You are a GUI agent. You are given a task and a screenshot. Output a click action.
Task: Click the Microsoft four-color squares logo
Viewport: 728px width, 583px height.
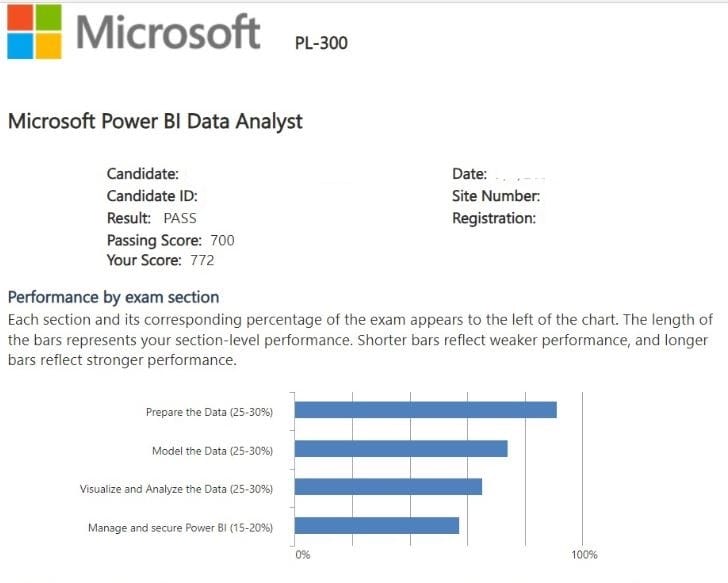click(x=33, y=30)
